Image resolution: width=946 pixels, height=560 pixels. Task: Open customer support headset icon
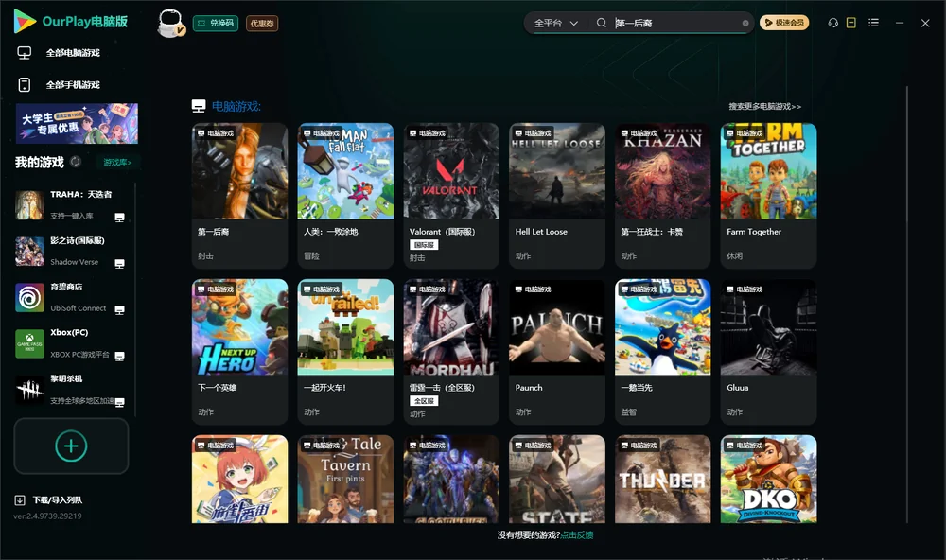[833, 23]
